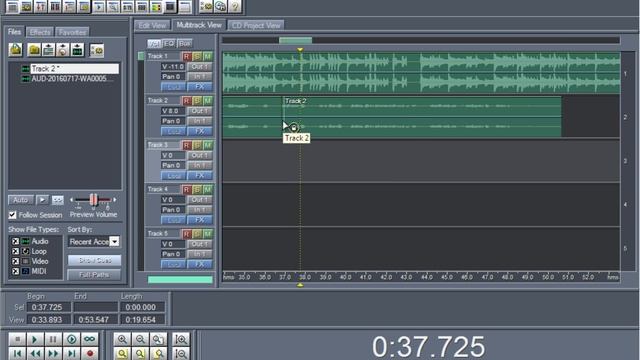The height and width of the screenshot is (360, 640).
Task: Toggle the Loop file type checkbox
Action: (x=15, y=251)
